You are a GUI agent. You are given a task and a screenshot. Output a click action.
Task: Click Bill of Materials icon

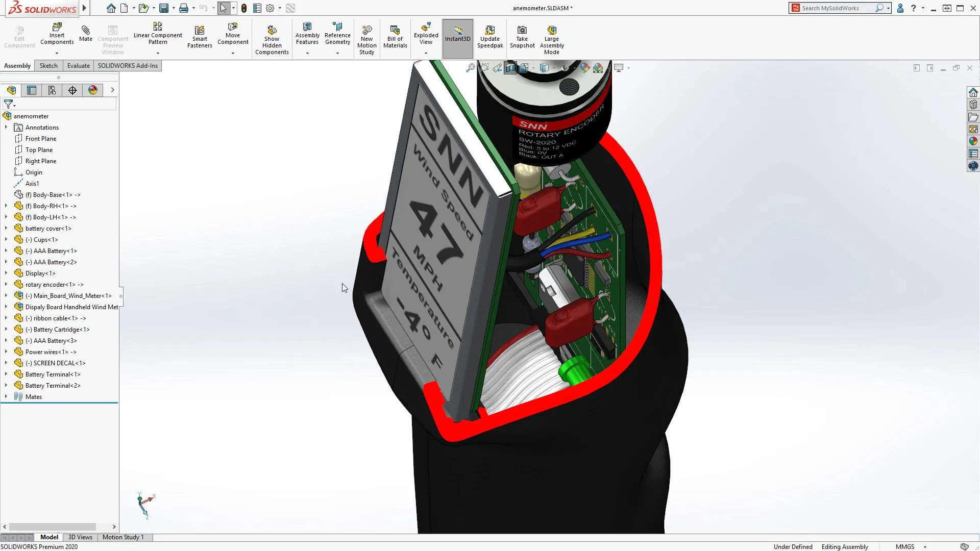coord(395,37)
